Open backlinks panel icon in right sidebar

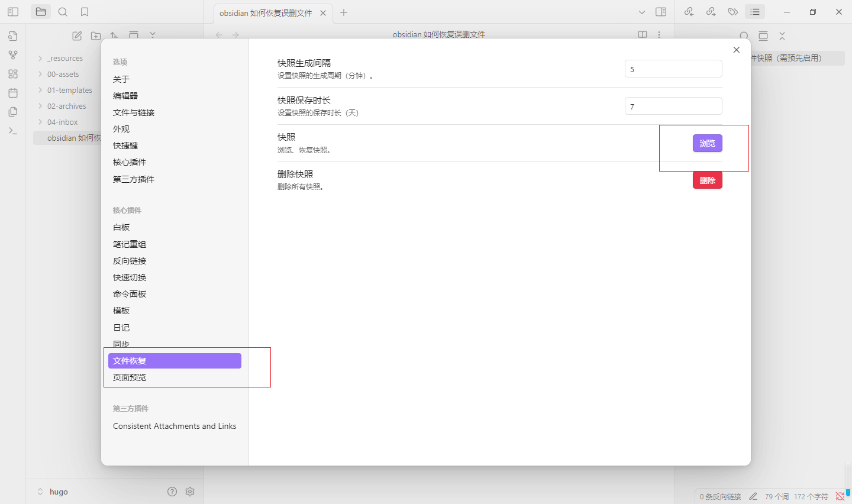[x=689, y=12]
